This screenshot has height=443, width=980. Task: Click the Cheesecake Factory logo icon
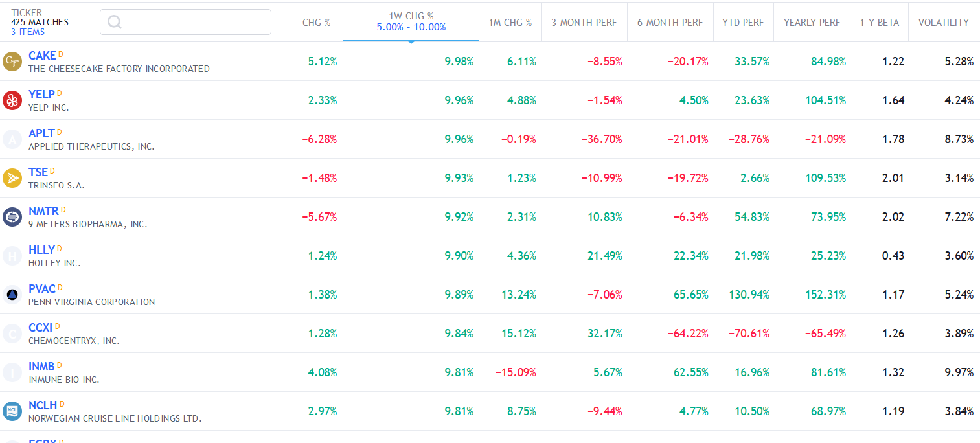[x=12, y=62]
